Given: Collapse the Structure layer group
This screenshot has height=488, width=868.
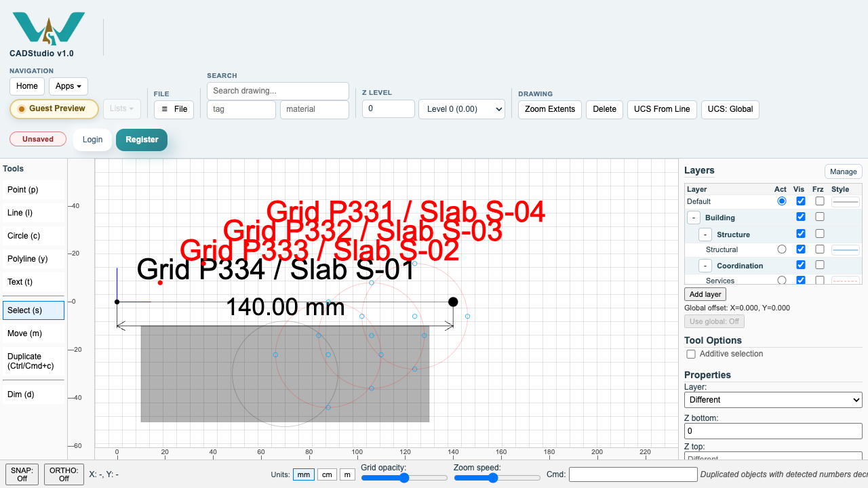Looking at the screenshot, I should (705, 235).
